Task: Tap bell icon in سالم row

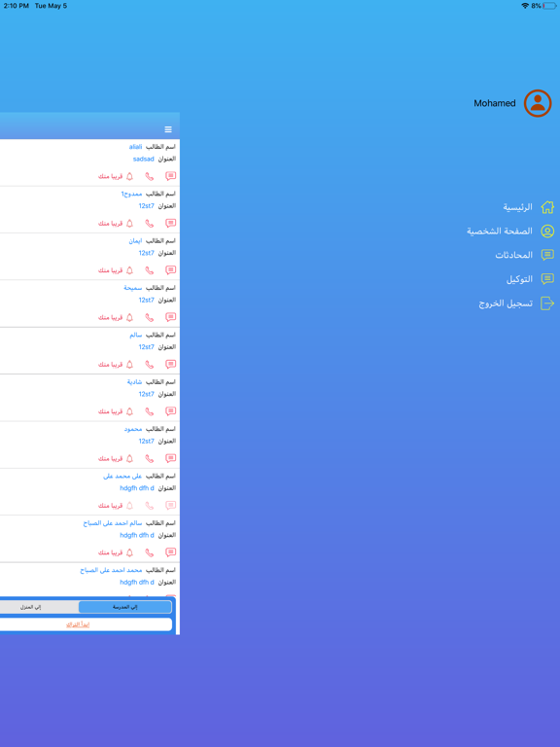Action: click(129, 365)
